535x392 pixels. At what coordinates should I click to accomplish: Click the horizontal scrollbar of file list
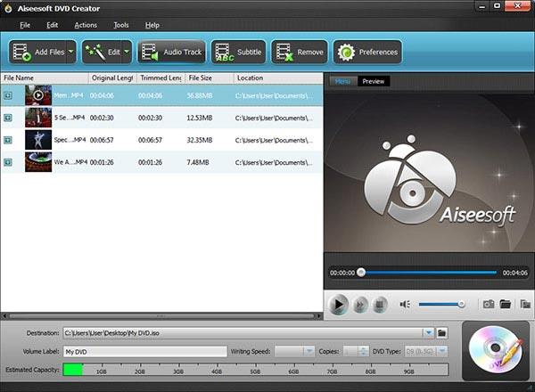161,316
